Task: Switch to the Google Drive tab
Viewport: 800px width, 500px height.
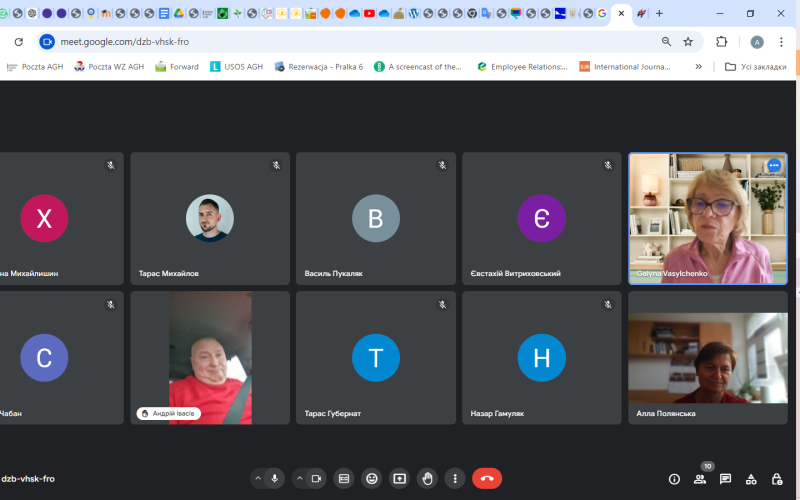Action: click(x=179, y=13)
